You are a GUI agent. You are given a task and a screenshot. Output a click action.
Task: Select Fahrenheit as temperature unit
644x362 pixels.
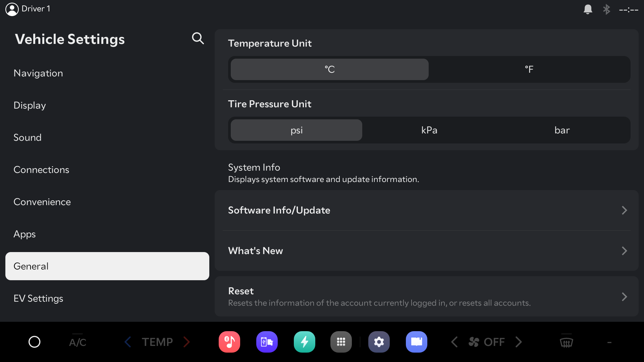pyautogui.click(x=529, y=69)
